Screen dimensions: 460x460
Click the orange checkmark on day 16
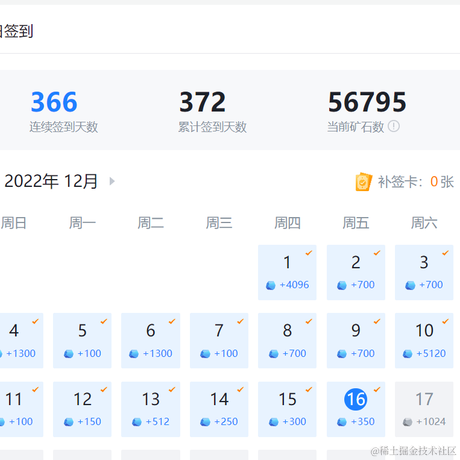pos(377,389)
